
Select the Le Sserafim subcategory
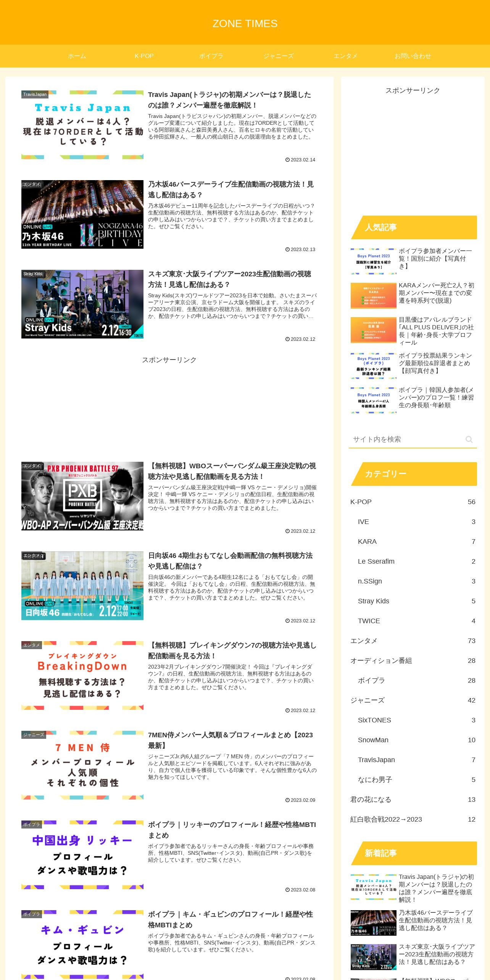tap(417, 561)
